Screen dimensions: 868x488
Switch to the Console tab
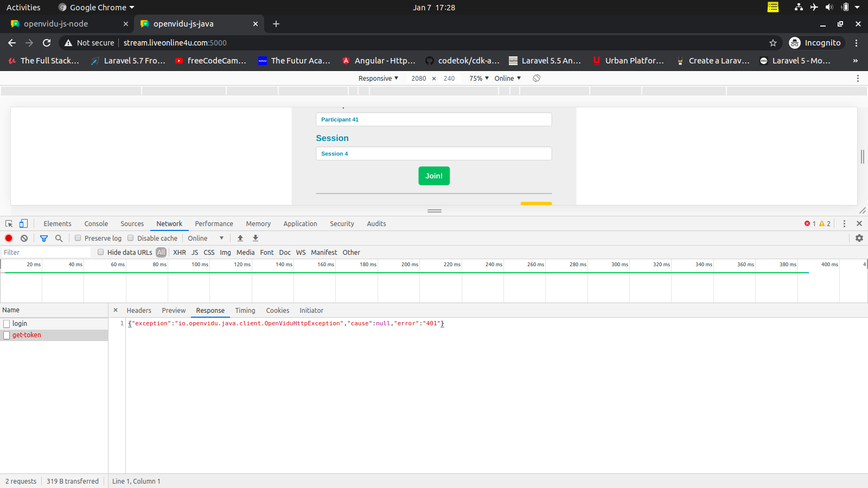pyautogui.click(x=95, y=223)
